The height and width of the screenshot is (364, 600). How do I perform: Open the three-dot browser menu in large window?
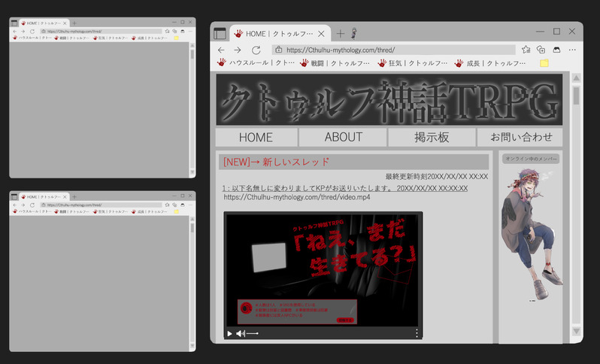point(572,50)
